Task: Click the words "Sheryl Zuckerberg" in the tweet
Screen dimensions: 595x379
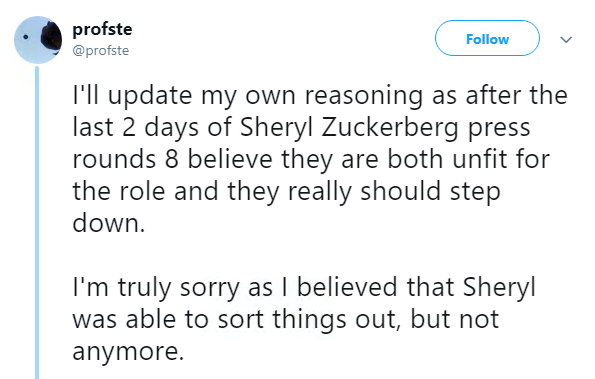Action: pos(349,127)
